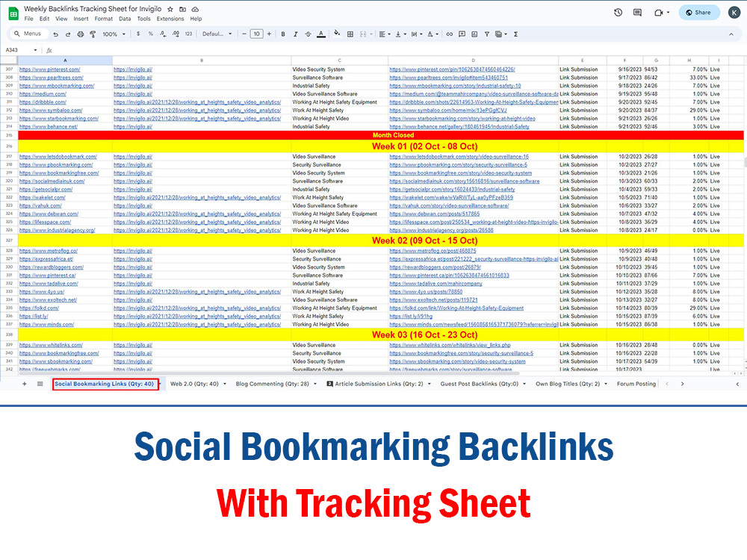
Task: Open the font family Defaul... dropdown
Action: pyautogui.click(x=217, y=34)
